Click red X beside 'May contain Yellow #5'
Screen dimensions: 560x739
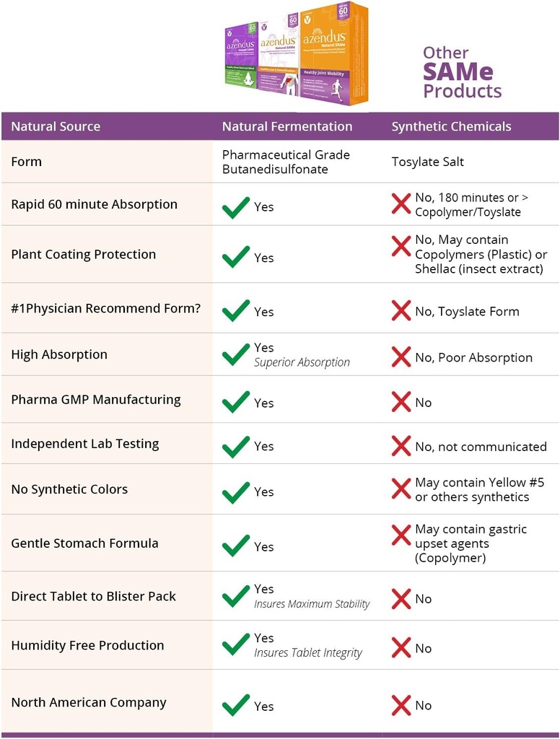(x=401, y=489)
